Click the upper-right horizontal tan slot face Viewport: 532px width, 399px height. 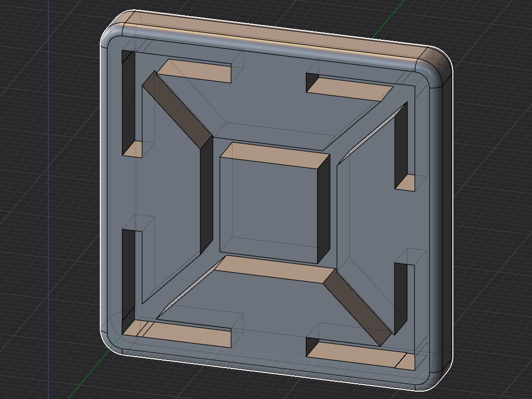point(350,90)
